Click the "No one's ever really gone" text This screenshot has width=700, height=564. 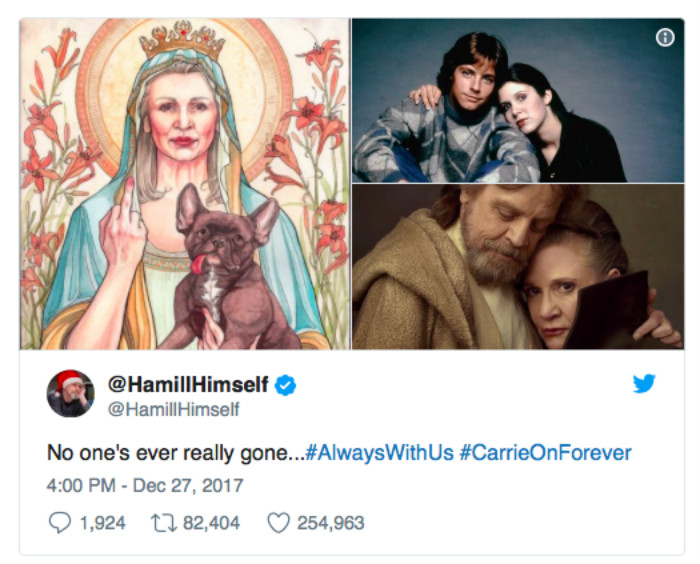[x=175, y=453]
